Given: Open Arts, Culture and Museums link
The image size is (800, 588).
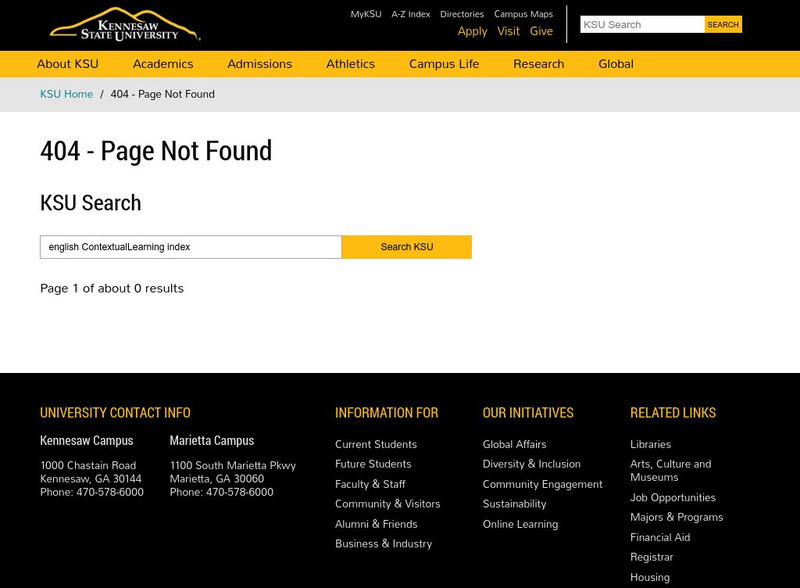Looking at the screenshot, I should click(x=670, y=471).
